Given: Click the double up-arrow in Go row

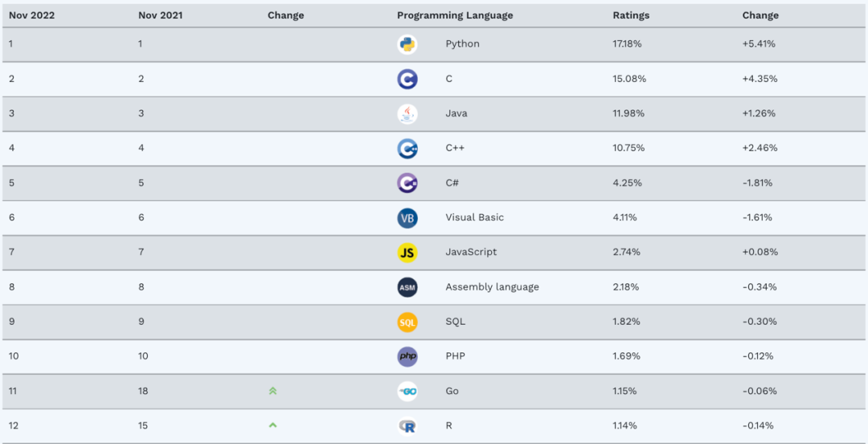Looking at the screenshot, I should pyautogui.click(x=272, y=391).
